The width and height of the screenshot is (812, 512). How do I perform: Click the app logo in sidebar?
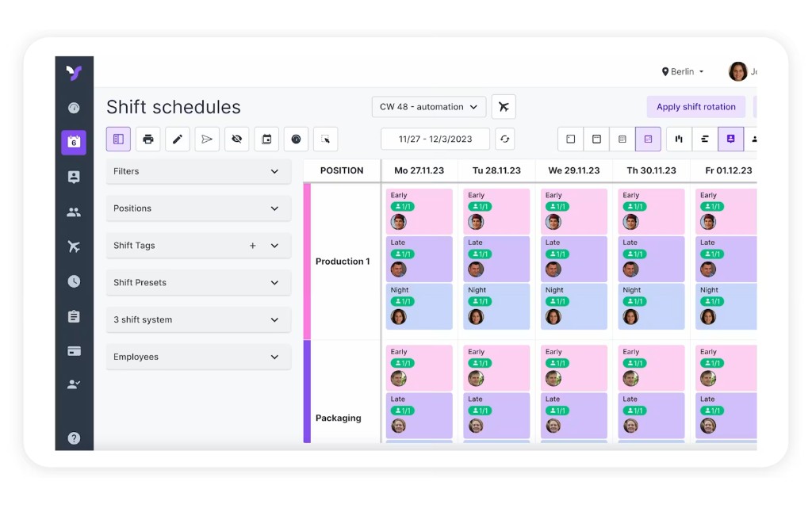[74, 72]
